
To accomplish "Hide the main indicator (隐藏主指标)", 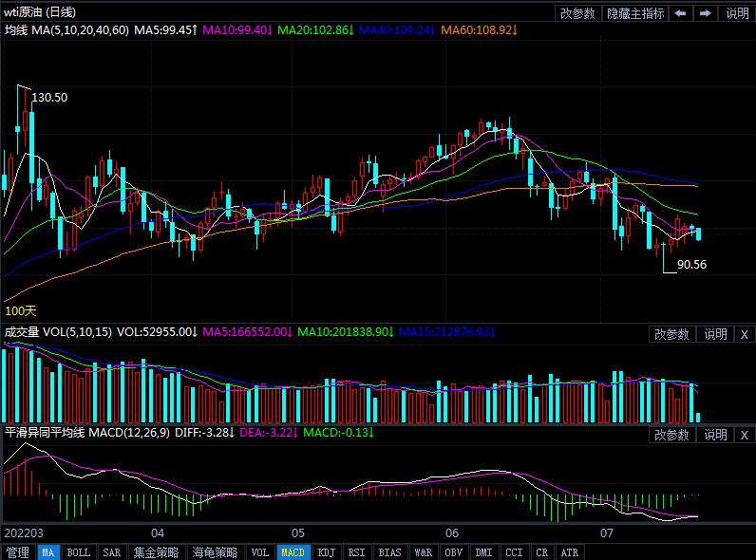I will (635, 13).
